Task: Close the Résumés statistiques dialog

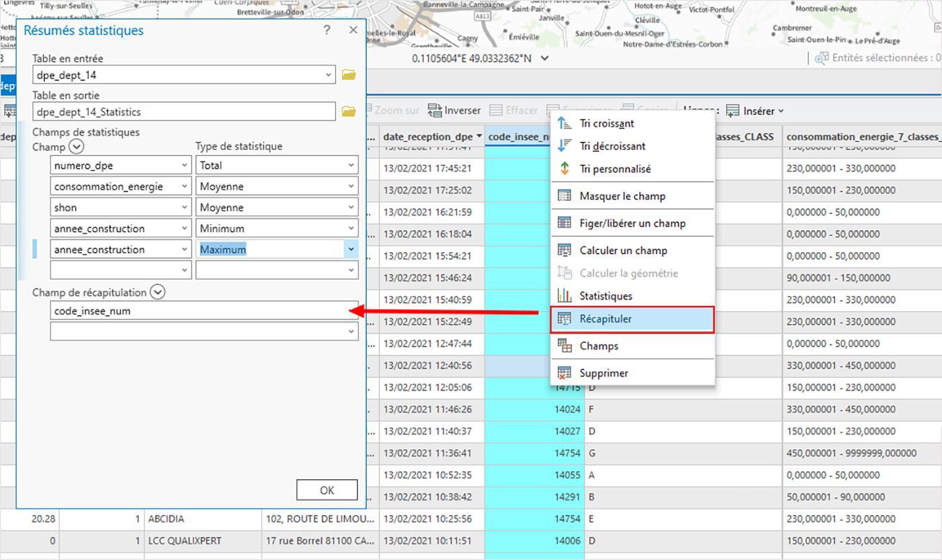Action: click(353, 30)
